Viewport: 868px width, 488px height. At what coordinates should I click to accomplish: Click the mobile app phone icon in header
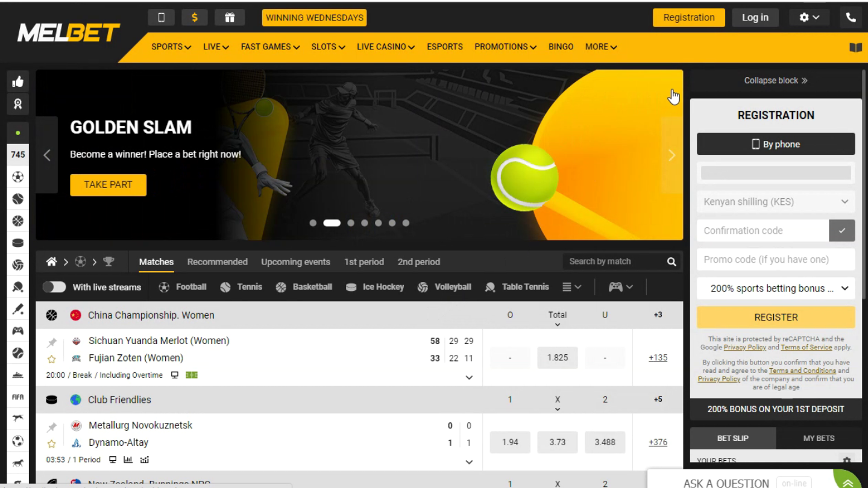pos(161,17)
